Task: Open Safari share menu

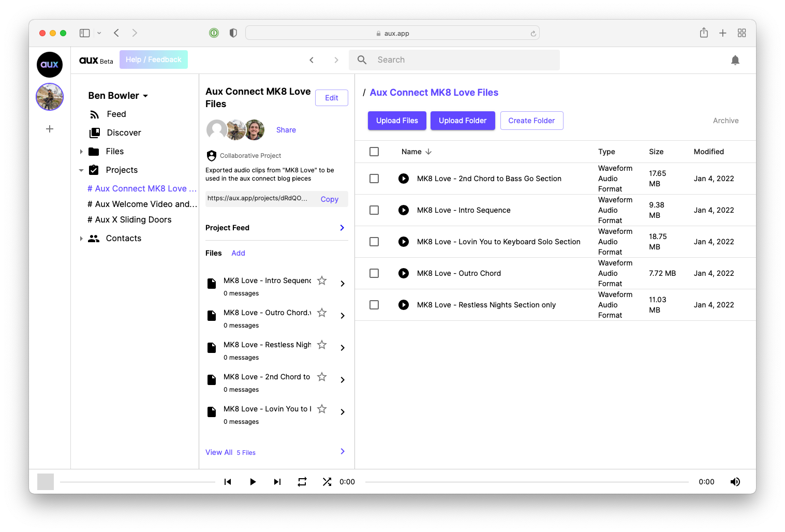Action: pos(704,33)
